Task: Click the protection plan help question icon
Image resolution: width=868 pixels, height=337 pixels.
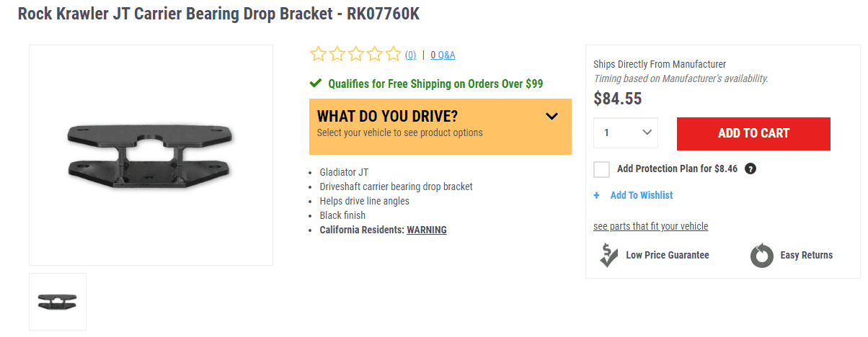Action: pyautogui.click(x=750, y=169)
